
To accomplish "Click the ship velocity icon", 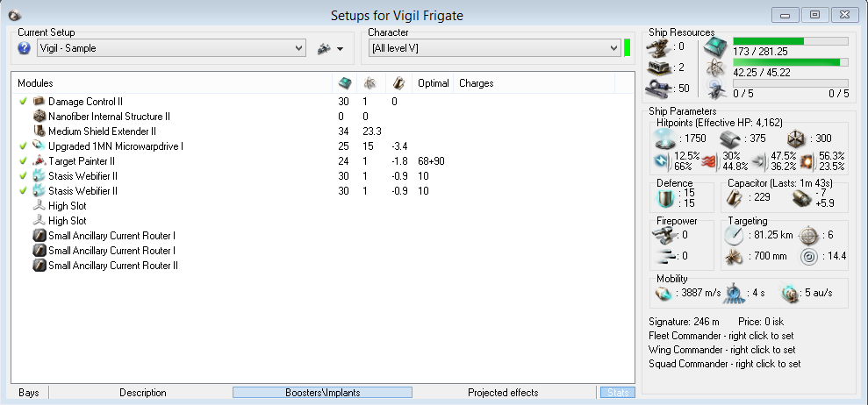I will tap(663, 294).
